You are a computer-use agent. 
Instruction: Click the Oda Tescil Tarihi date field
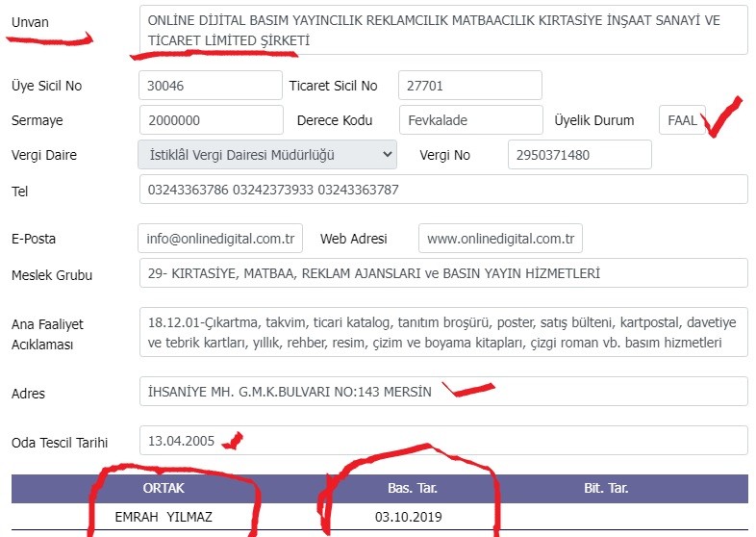click(x=443, y=441)
